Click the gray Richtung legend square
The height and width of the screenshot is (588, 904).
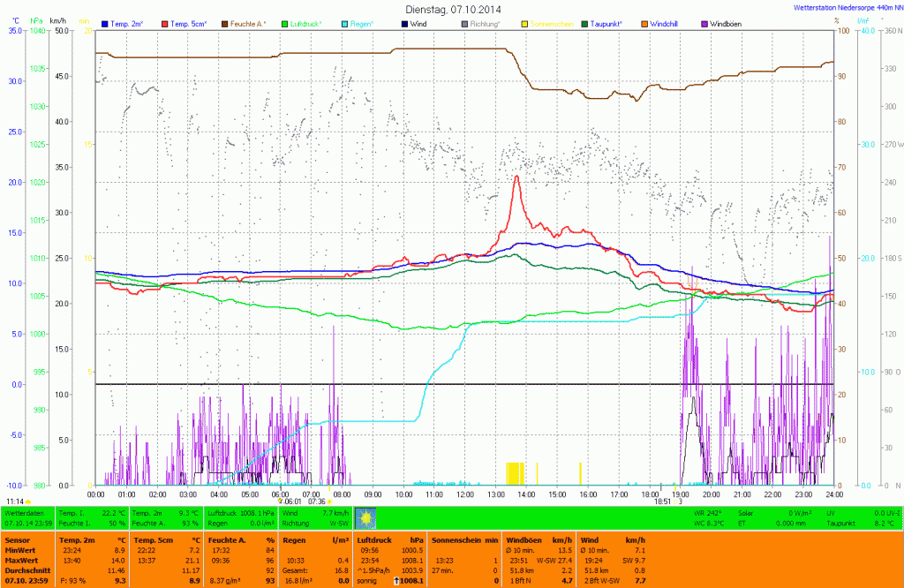point(464,23)
